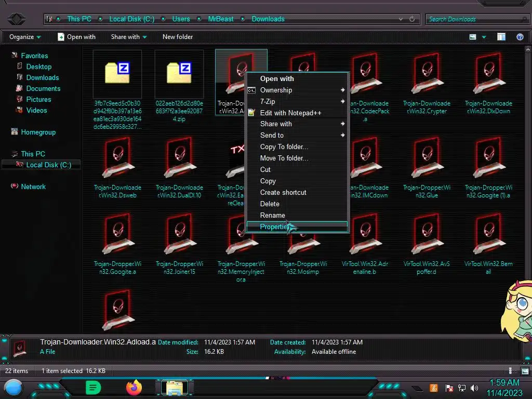The image size is (532, 399).
Task: Click the change view icon
Action: (x=473, y=37)
